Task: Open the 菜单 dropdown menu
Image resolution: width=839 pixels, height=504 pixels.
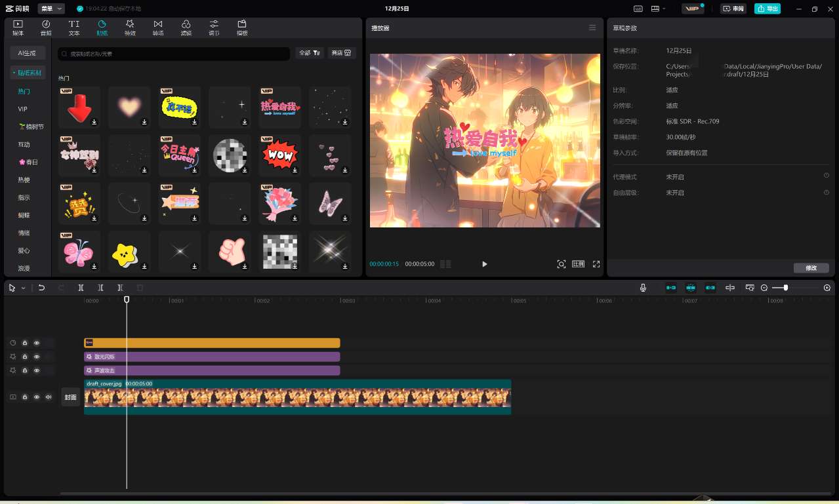Action: 51,9
